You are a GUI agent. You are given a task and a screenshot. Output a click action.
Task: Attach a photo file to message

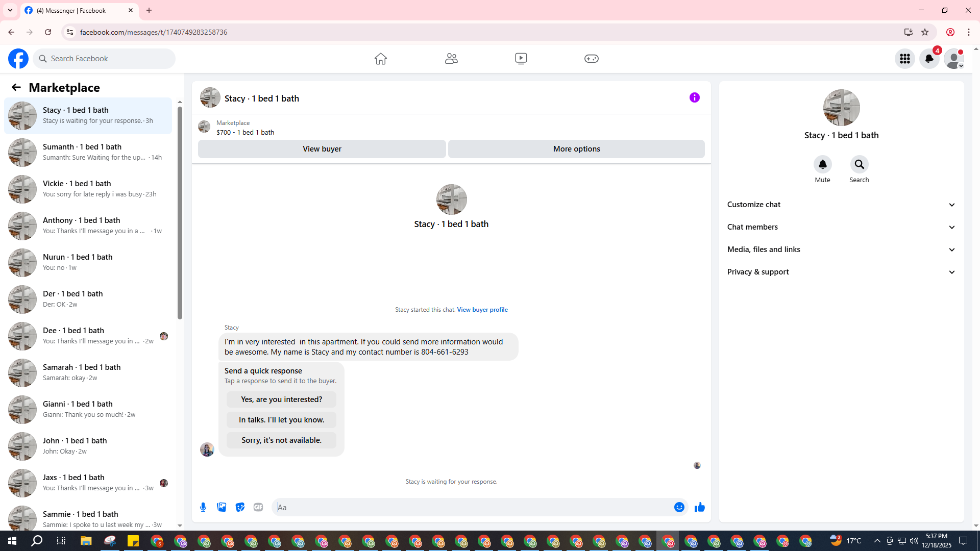pos(222,507)
